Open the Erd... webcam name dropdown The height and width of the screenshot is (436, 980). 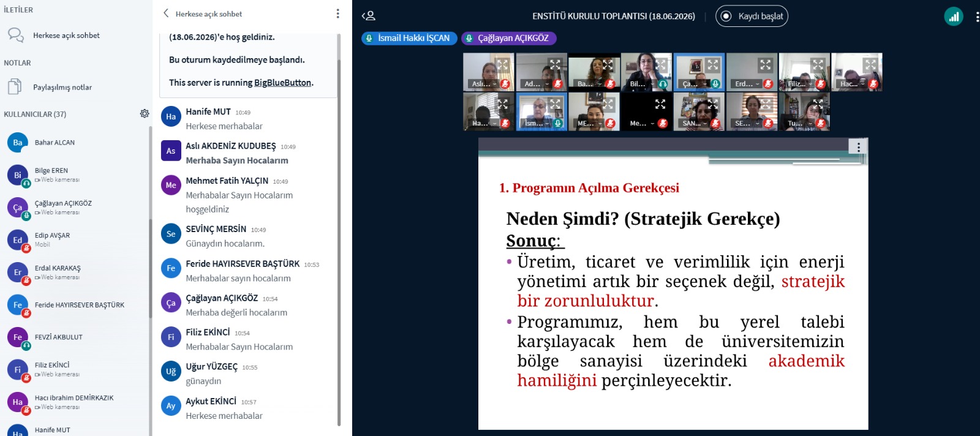(747, 84)
